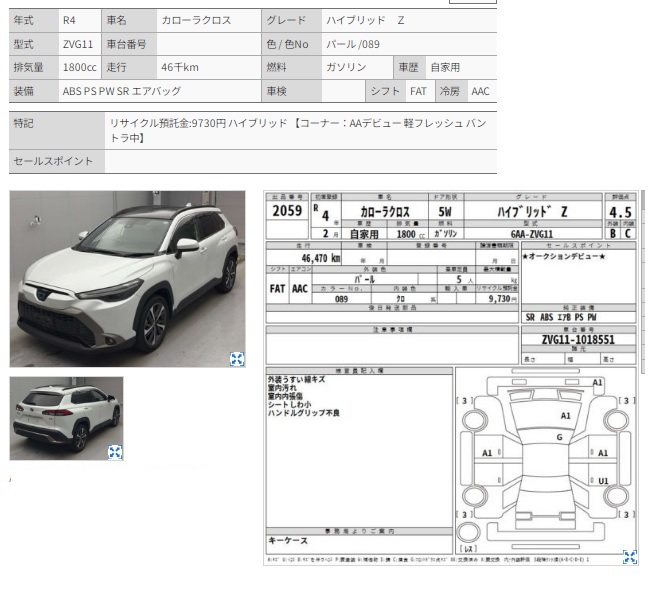This screenshot has height=600, width=649.
Task: Enlarge the rear car photo via expand icon
Action: click(x=115, y=452)
